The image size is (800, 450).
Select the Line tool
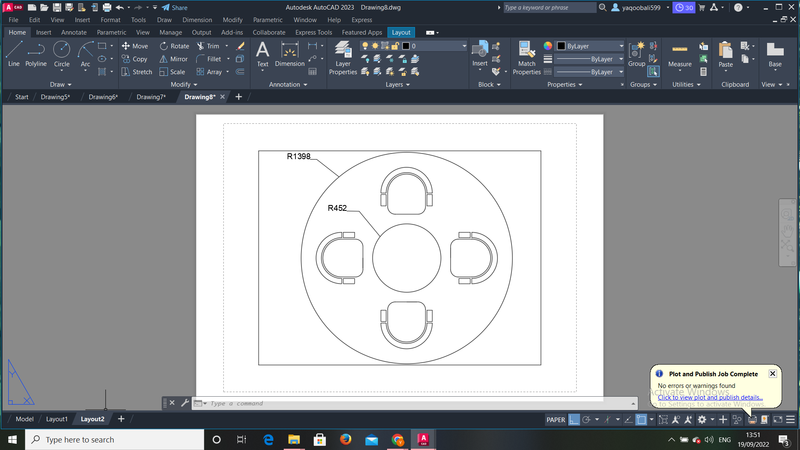coord(14,54)
